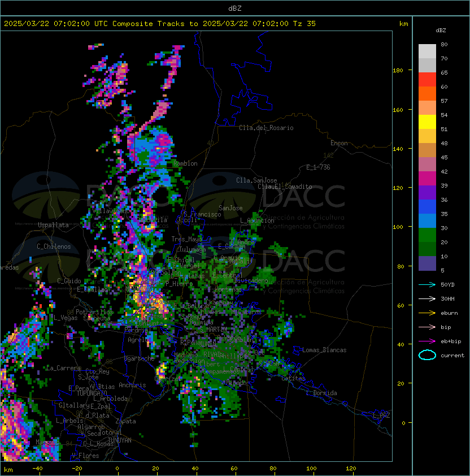Select the dark green 10-20 dBZ swatch
Image resolution: width=470 pixels, height=476 pixels.
point(427,249)
